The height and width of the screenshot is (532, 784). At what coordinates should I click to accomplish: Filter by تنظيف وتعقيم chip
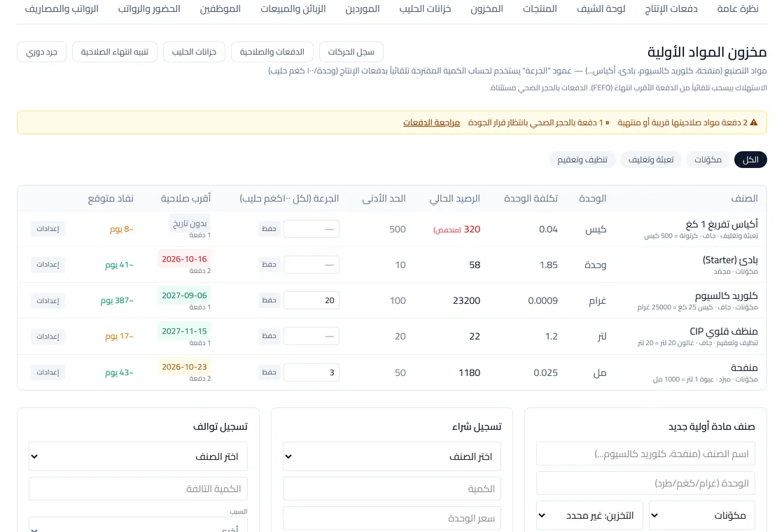tap(582, 160)
